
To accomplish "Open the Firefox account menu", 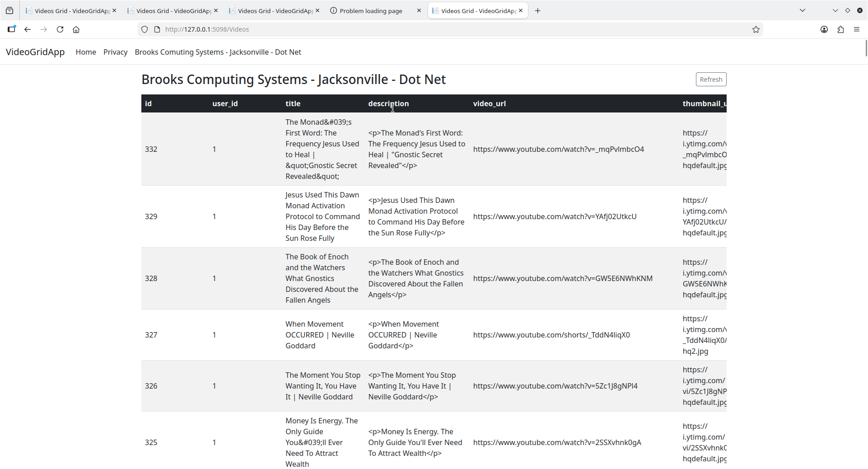I will [x=824, y=29].
